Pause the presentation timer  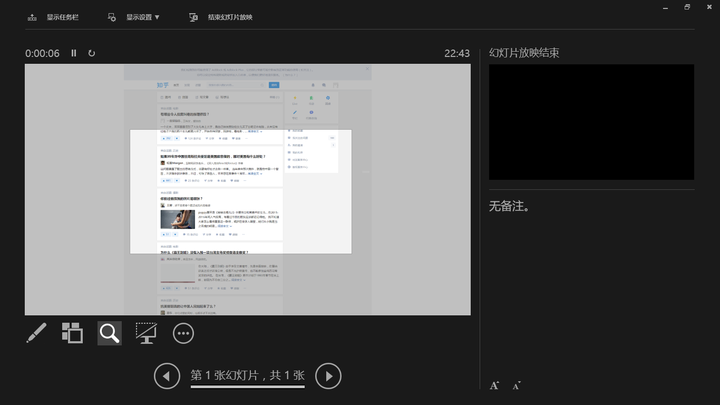coord(73,53)
